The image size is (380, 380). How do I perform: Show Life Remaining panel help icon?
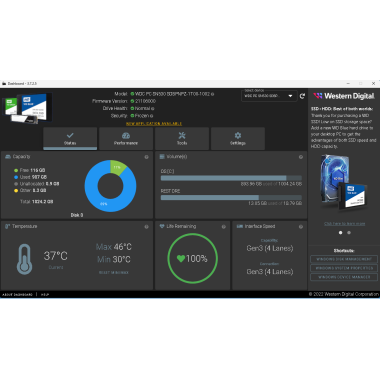(x=224, y=227)
